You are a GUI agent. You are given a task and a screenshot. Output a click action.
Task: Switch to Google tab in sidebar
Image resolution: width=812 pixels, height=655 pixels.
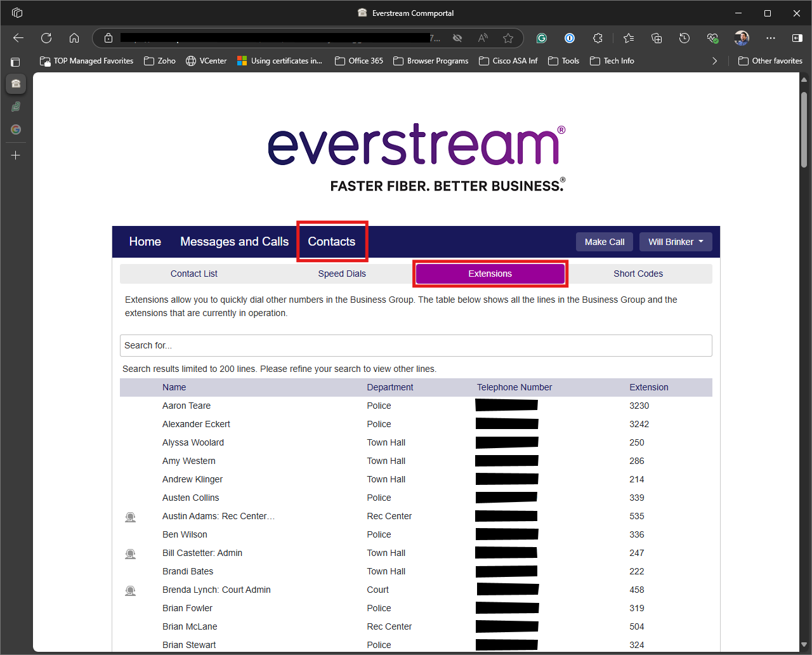pyautogui.click(x=16, y=129)
